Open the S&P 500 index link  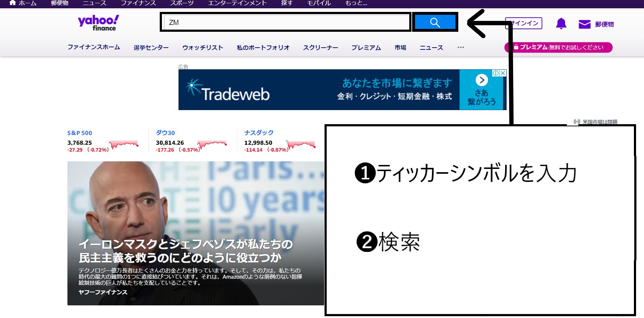80,133
